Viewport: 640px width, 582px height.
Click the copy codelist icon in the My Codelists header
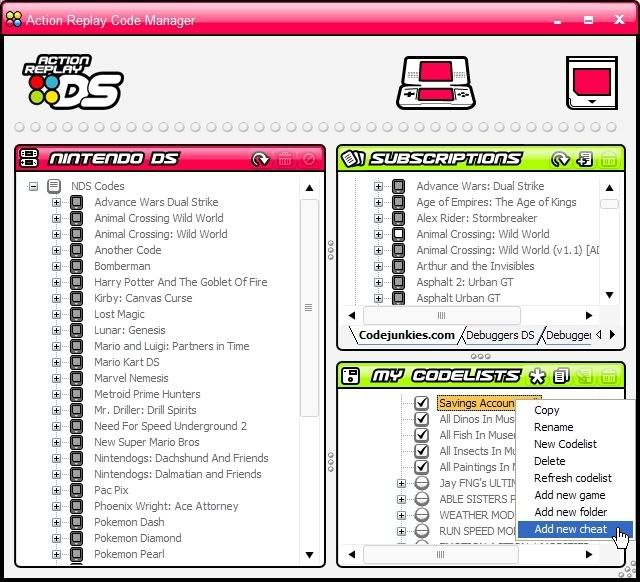click(x=561, y=376)
